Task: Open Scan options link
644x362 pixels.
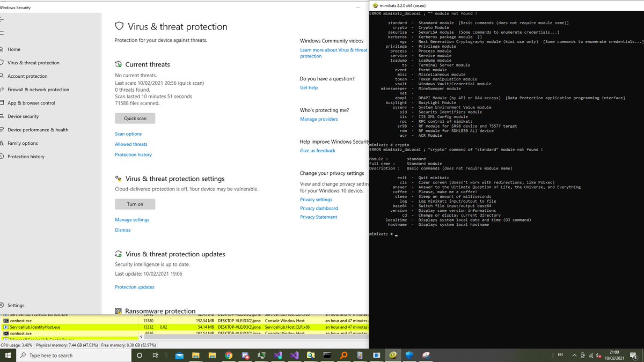Action: point(128,134)
